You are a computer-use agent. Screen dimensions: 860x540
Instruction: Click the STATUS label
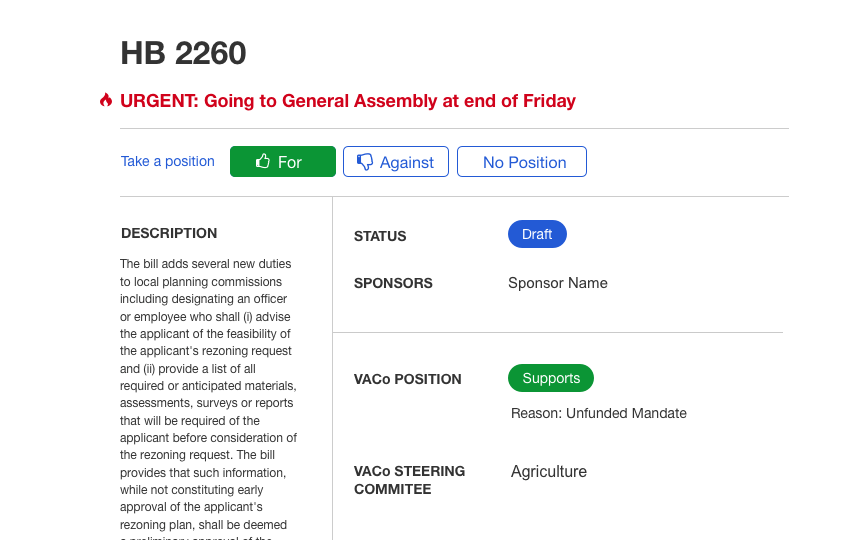point(380,236)
